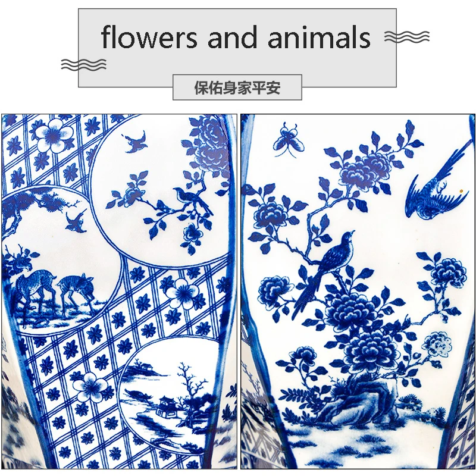Click the butterfly on the right vase
Viewport: 476px width, 476px height.
pyautogui.click(x=289, y=140)
